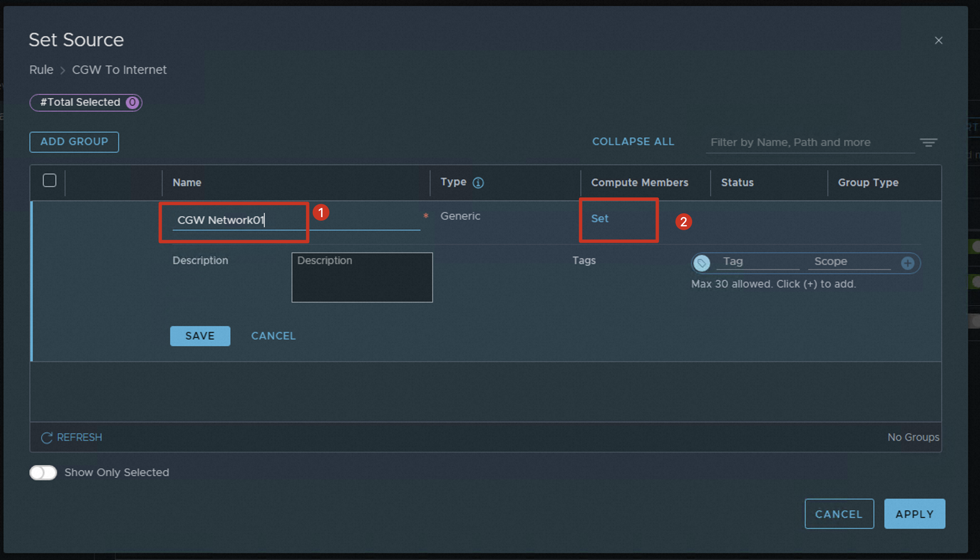
Task: Click the blue SAVE button
Action: click(x=200, y=336)
